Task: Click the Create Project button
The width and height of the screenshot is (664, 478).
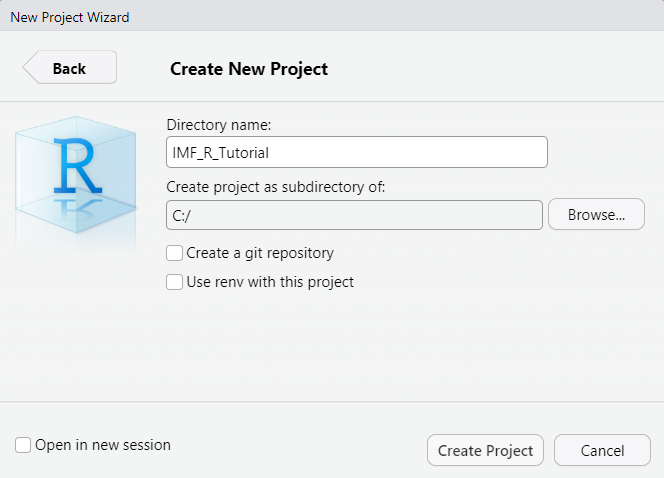Action: pos(485,450)
